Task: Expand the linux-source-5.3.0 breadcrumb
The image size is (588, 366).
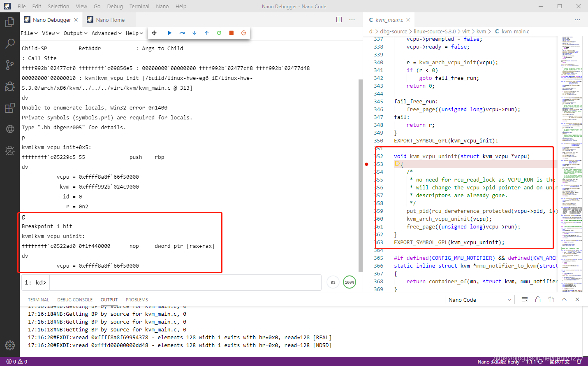Action: pyautogui.click(x=435, y=31)
